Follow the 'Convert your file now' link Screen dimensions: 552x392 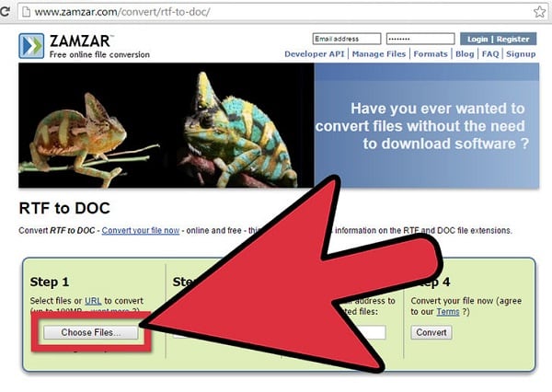pyautogui.click(x=141, y=231)
